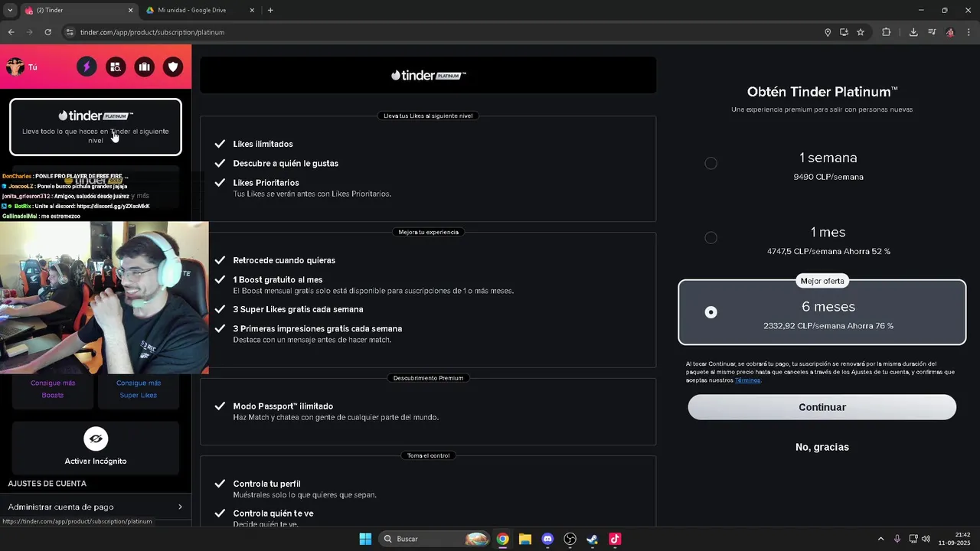Click Consigue más Boosts
980x551 pixels.
click(53, 389)
